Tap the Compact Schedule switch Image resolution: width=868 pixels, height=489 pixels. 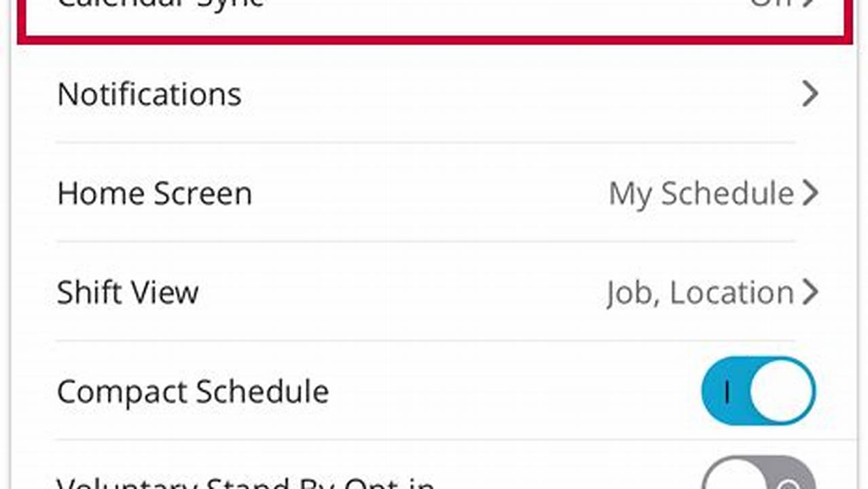click(756, 391)
